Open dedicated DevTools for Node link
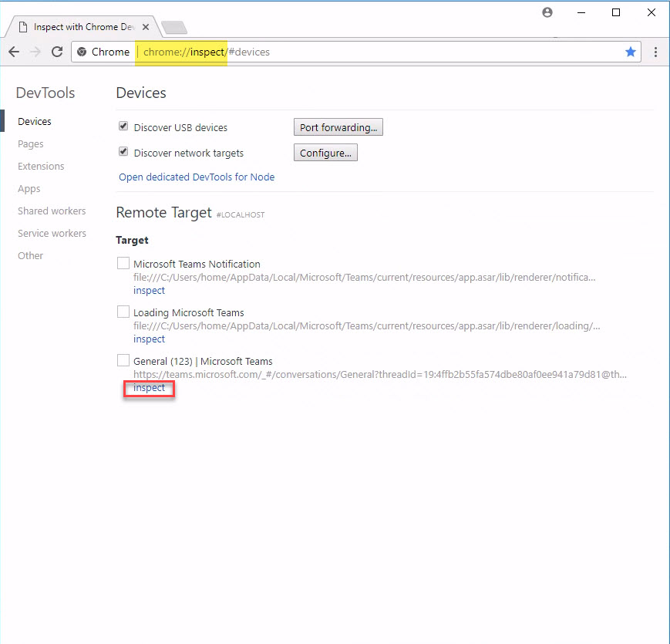 197,177
